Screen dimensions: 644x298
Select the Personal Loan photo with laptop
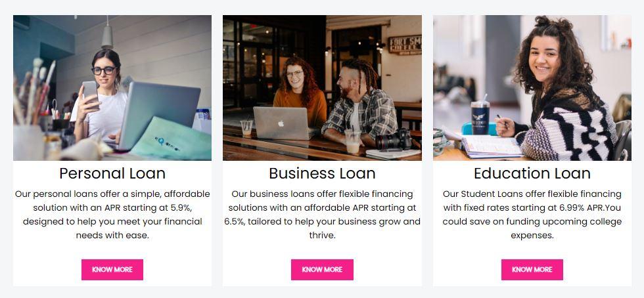coord(112,88)
